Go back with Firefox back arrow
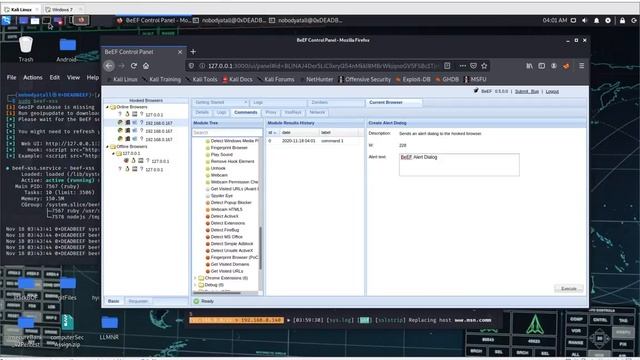This screenshot has height=360, width=640. 109,66
